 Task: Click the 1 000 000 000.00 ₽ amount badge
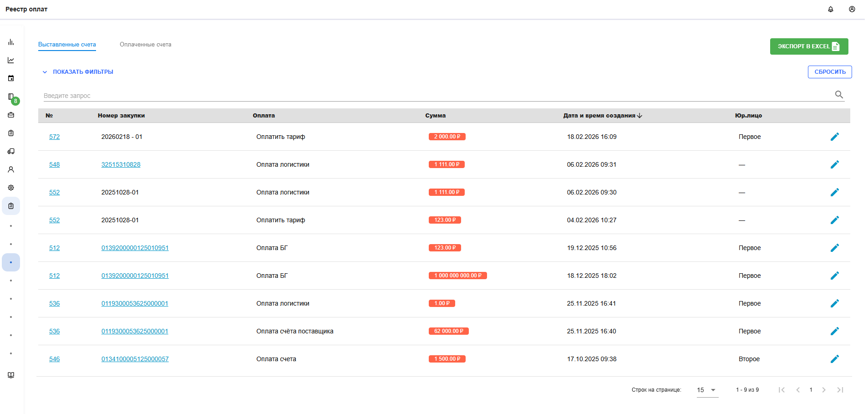coord(458,276)
